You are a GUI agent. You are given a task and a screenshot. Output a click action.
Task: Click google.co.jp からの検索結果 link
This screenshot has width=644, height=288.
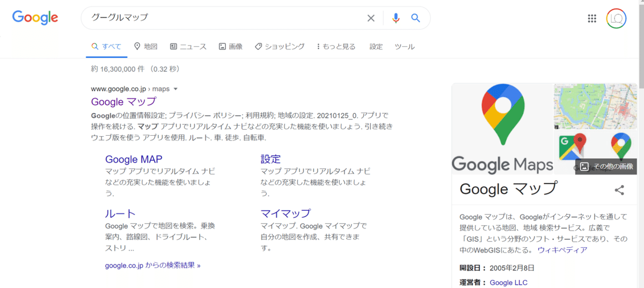click(x=153, y=265)
